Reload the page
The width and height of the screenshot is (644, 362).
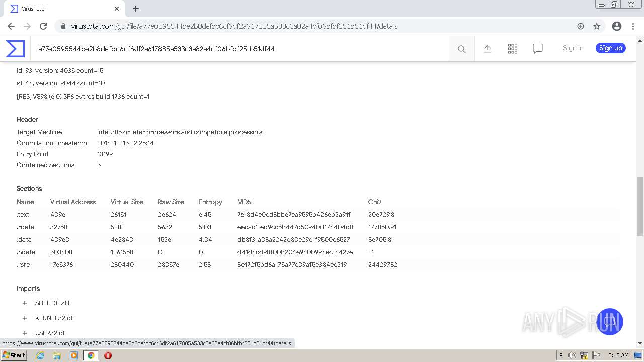click(x=43, y=26)
